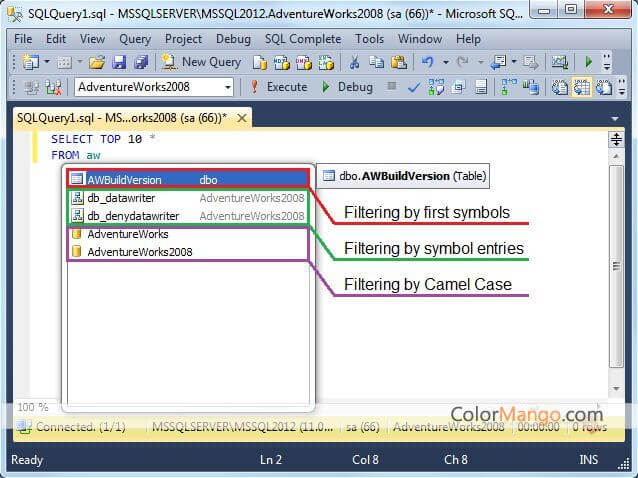The width and height of the screenshot is (638, 478).
Task: Click the editor vertical scrollbar thumb
Action: click(x=616, y=266)
